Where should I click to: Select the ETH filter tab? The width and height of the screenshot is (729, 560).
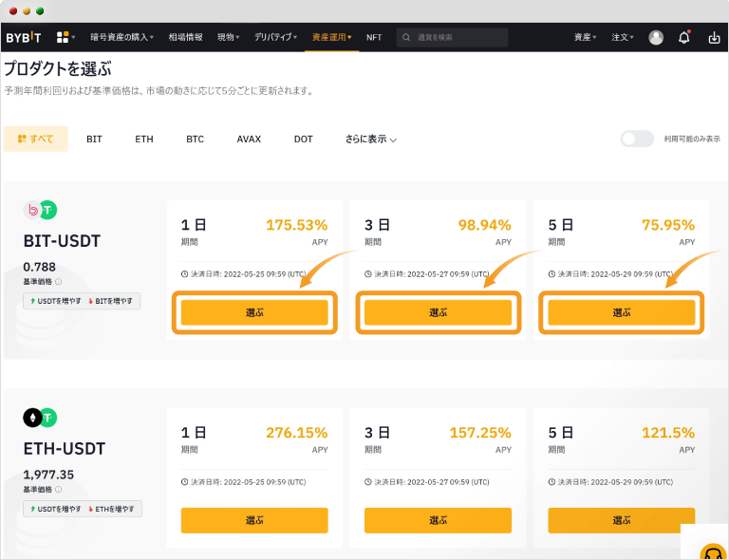point(144,139)
